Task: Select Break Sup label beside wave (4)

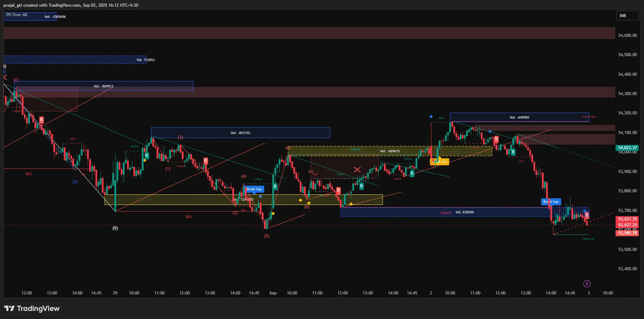Action: click(x=254, y=189)
